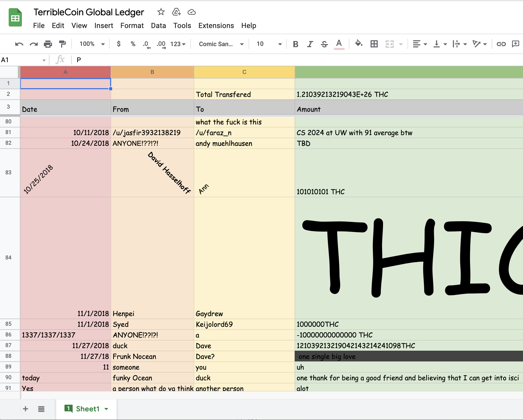
Task: Open the fill color bucket
Action: [359, 44]
